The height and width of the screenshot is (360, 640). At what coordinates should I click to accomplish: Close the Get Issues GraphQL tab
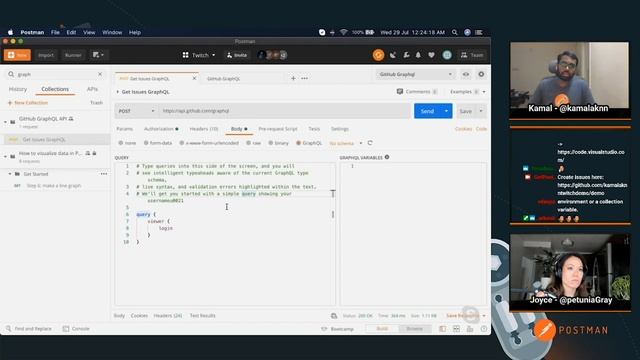tap(194, 78)
